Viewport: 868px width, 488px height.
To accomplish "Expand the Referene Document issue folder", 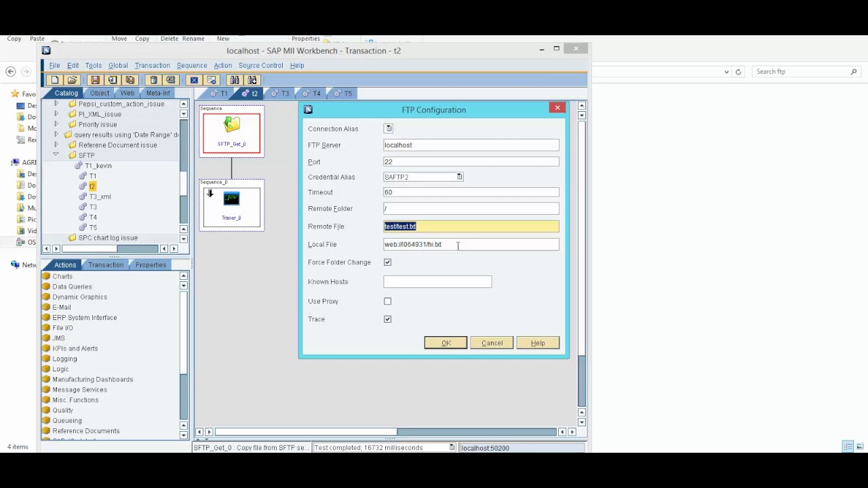I will (x=56, y=144).
